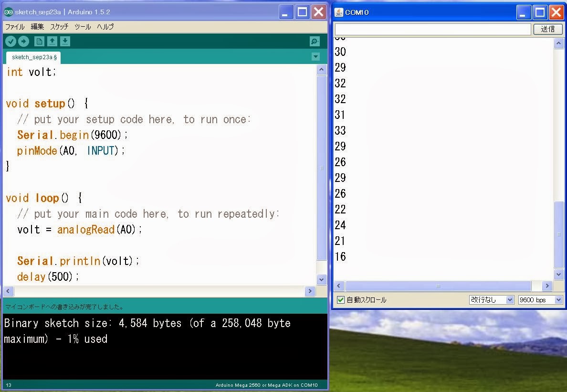Click the COM10 output scroll down arrow
This screenshot has width=567, height=392.
pos(559,275)
